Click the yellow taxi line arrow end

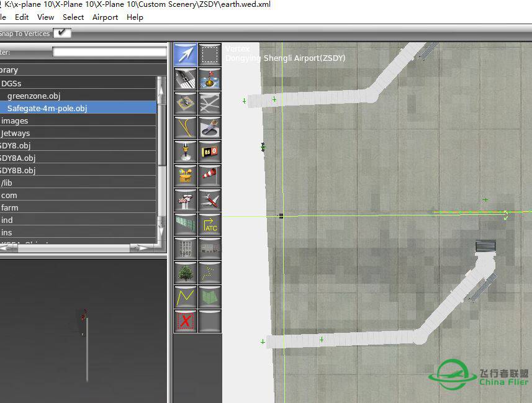click(506, 215)
